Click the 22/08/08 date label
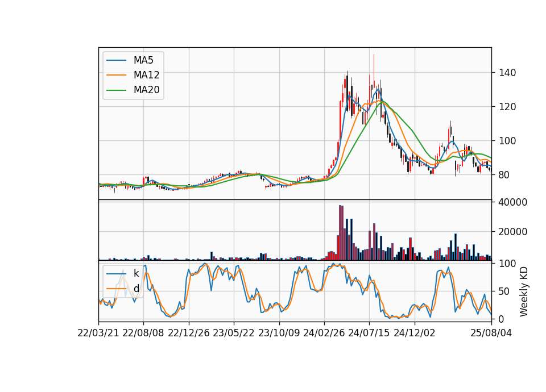Viewport: 546px width, 392px height. pos(143,333)
